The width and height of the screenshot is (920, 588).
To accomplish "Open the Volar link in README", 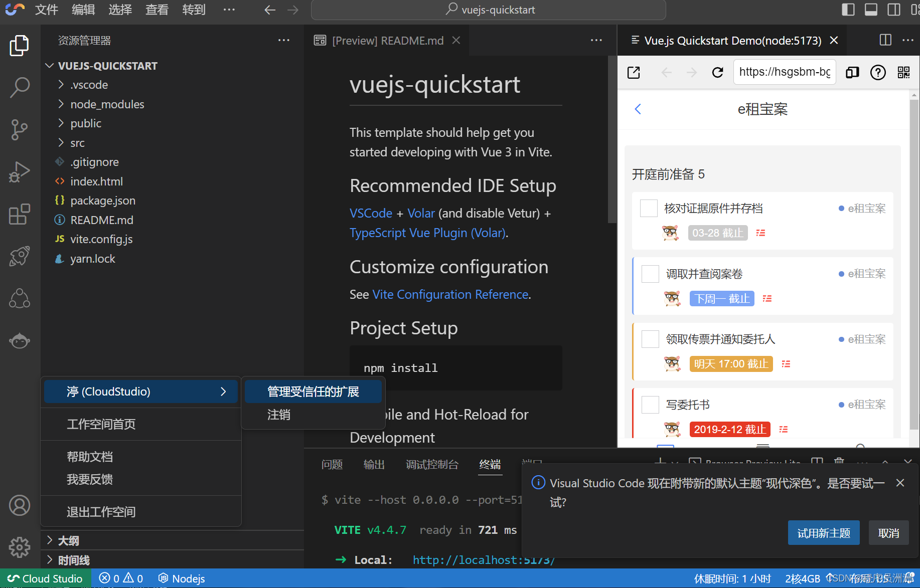I will pyautogui.click(x=421, y=213).
